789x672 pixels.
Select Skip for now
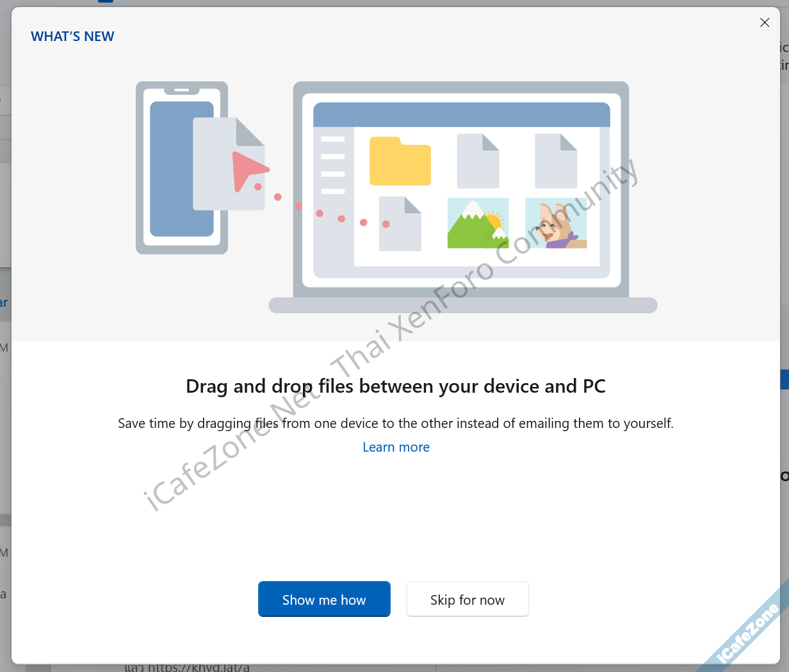pyautogui.click(x=468, y=599)
